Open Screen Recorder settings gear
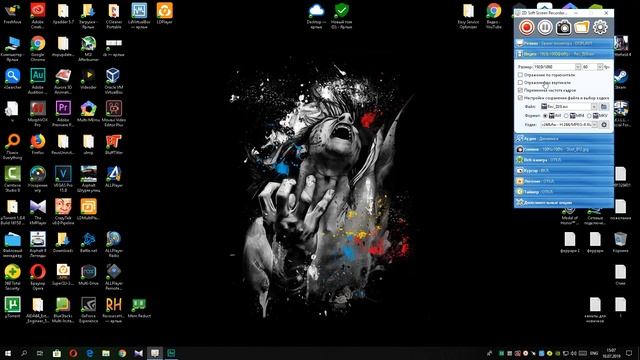640x360 pixels. [x=600, y=27]
